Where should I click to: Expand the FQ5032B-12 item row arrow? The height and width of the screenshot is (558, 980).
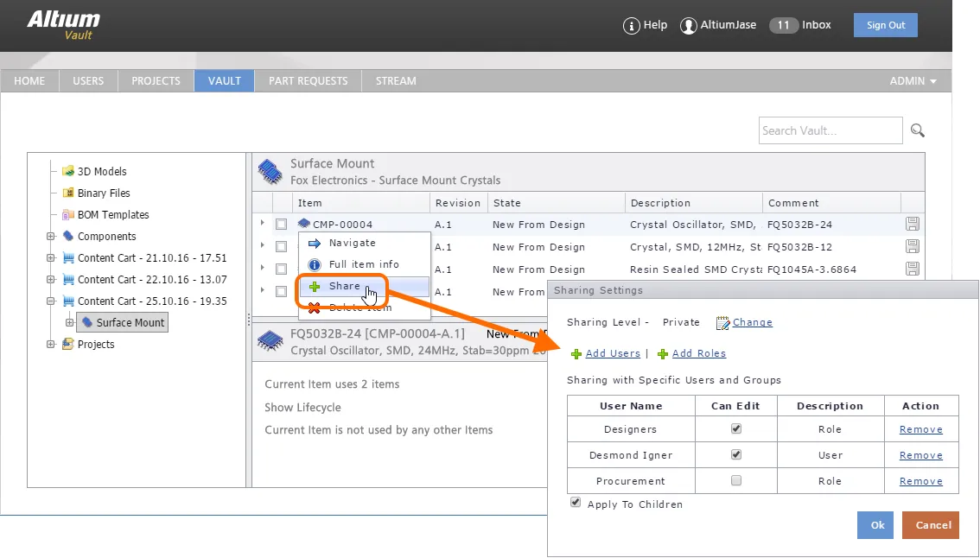263,245
